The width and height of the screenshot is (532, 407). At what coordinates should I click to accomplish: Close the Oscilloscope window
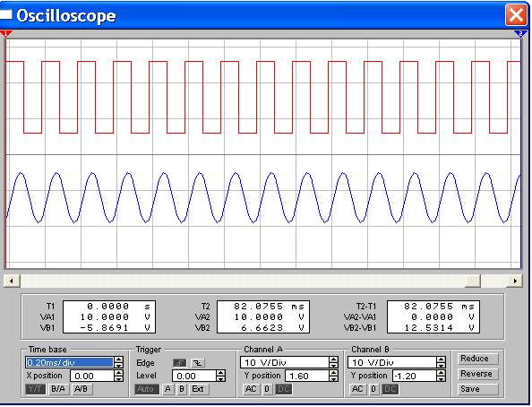click(516, 15)
